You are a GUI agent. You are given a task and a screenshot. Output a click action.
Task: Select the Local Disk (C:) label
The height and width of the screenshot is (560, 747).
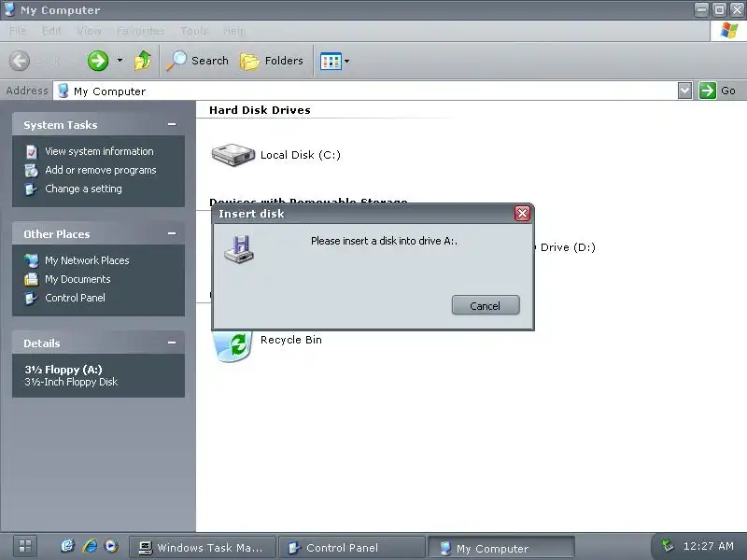point(300,155)
